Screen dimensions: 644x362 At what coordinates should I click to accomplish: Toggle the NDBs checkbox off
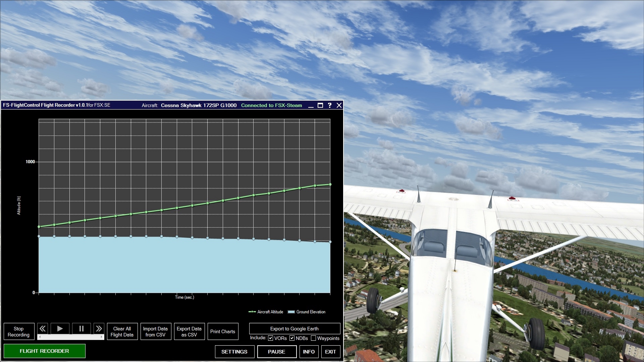pyautogui.click(x=291, y=338)
